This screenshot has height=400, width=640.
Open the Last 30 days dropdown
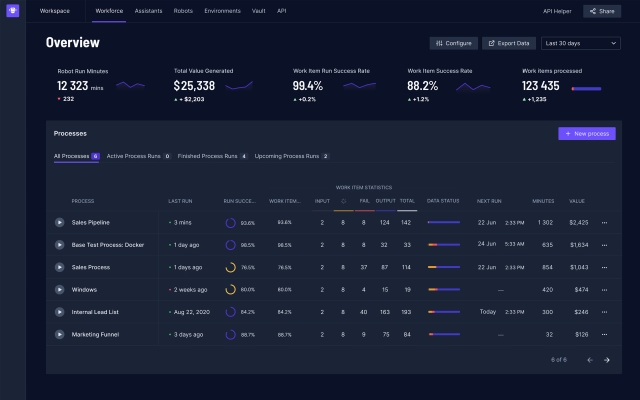point(579,43)
